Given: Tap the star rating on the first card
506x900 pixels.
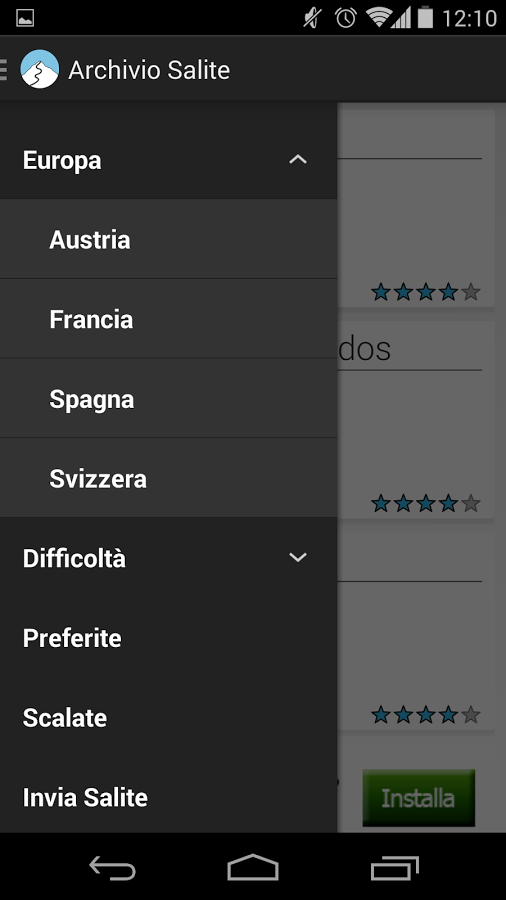Looking at the screenshot, I should pyautogui.click(x=426, y=292).
